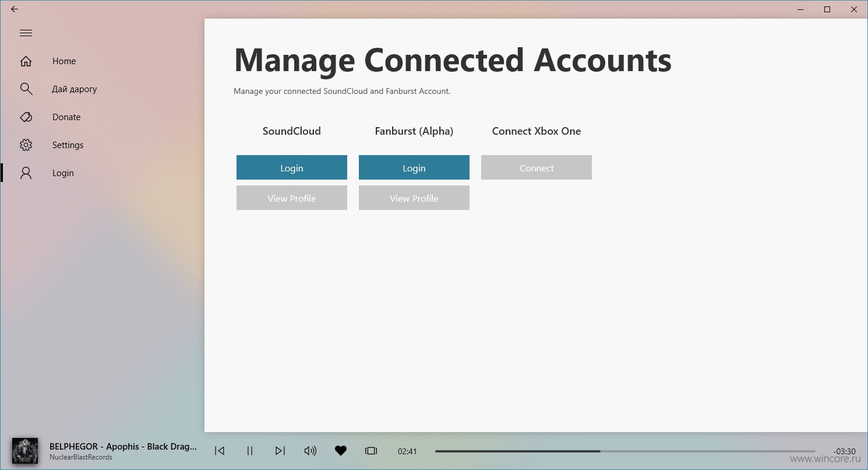Screen dimensions: 868x470
Task: Log in to SoundCloud
Action: coord(292,167)
